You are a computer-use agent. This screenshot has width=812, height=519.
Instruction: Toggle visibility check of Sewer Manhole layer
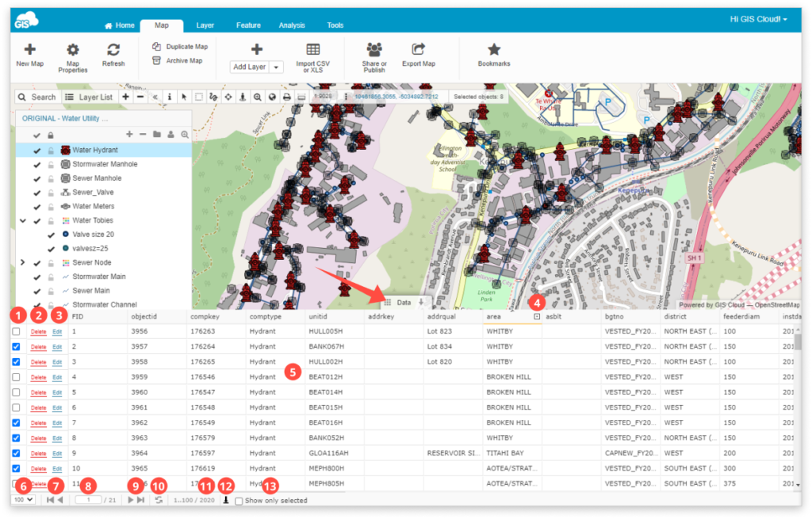[x=36, y=179]
